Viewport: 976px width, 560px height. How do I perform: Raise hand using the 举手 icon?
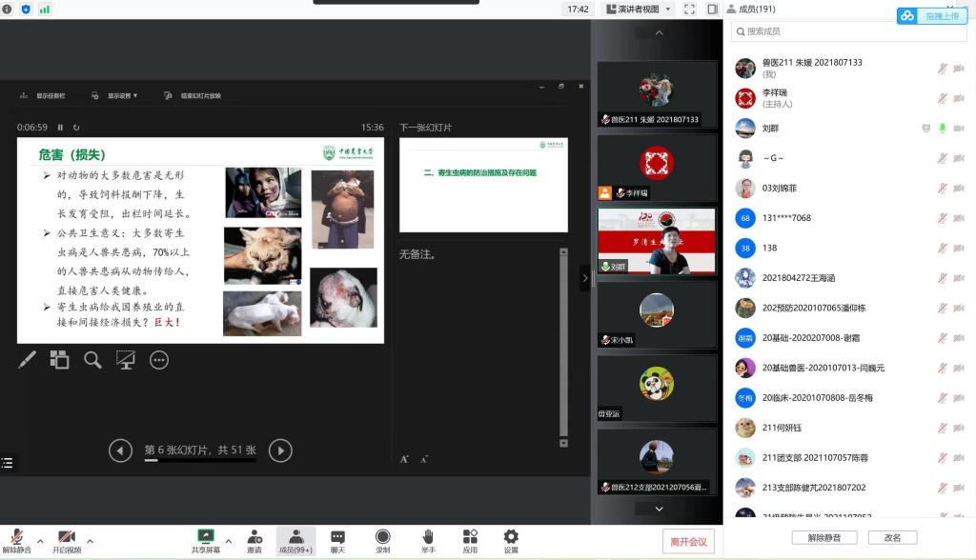pos(428,540)
